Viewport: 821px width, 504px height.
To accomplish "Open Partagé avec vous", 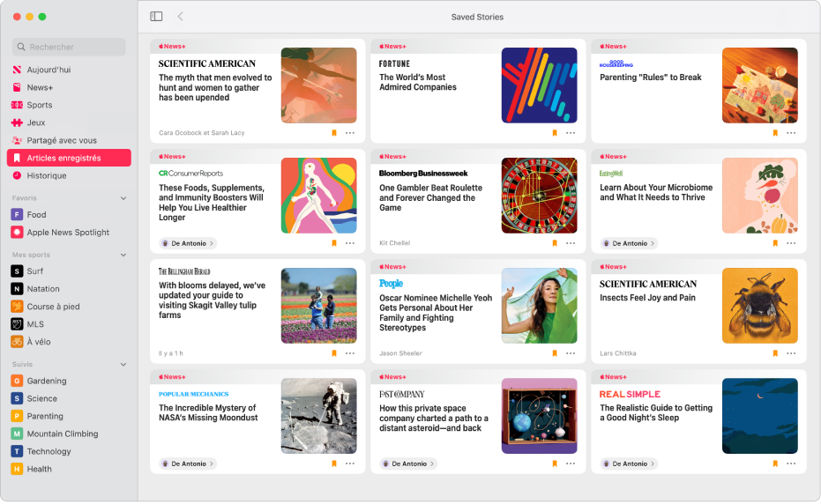I will pos(69,140).
